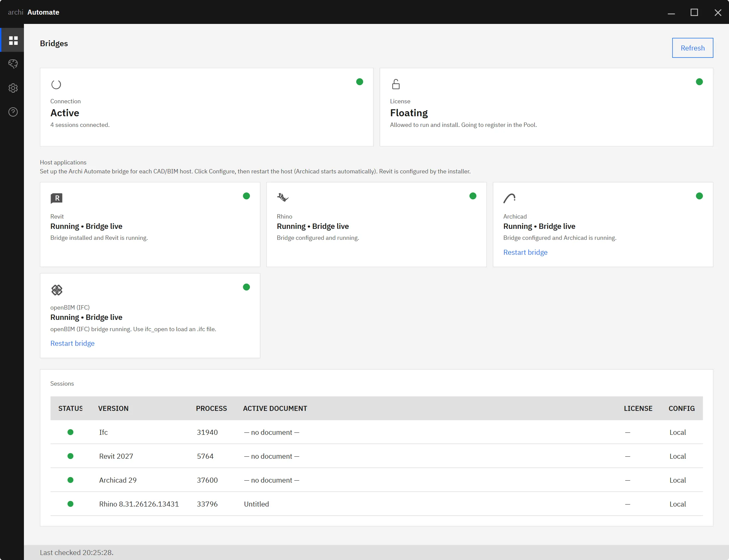This screenshot has height=560, width=729.
Task: Click the openBIM IFC logo icon
Action: point(57,290)
